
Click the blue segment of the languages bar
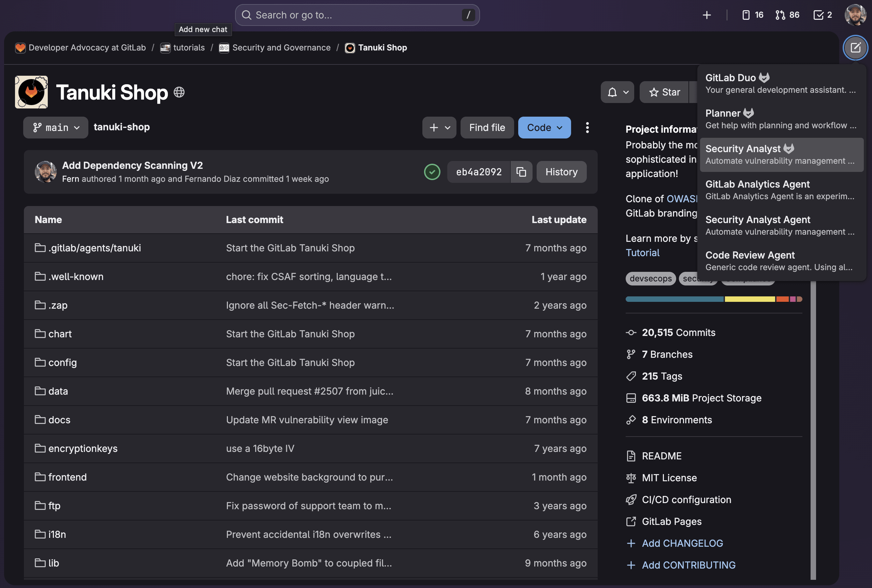pyautogui.click(x=674, y=299)
